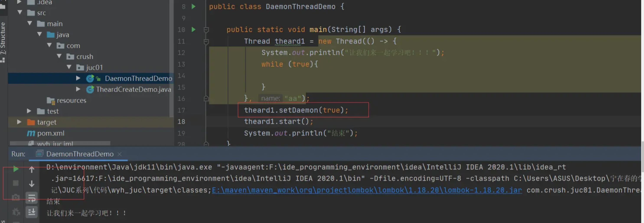
Task: Select DaemonThreadDemo in project tree
Action: point(139,78)
